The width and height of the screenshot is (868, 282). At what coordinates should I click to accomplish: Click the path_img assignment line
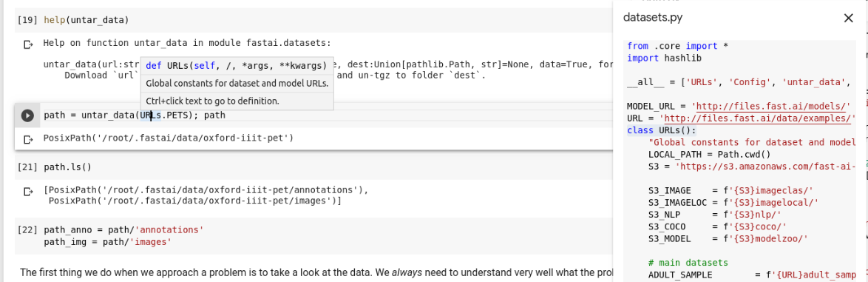pos(107,242)
